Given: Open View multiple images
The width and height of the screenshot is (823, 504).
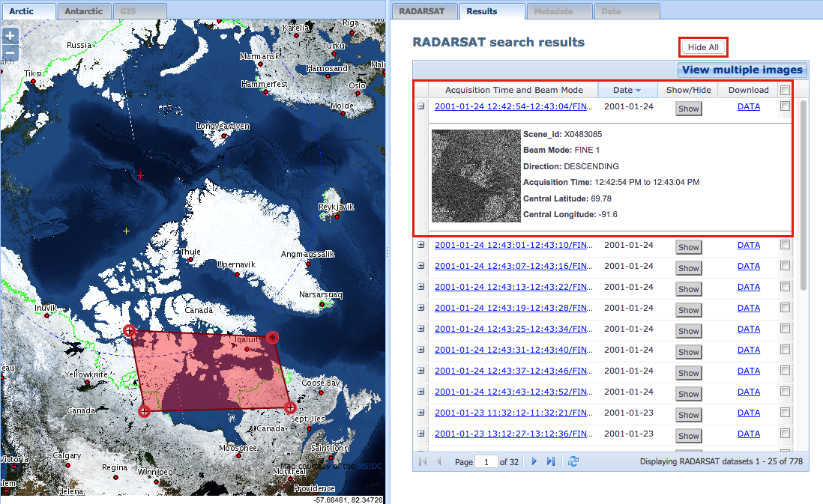Looking at the screenshot, I should [742, 70].
